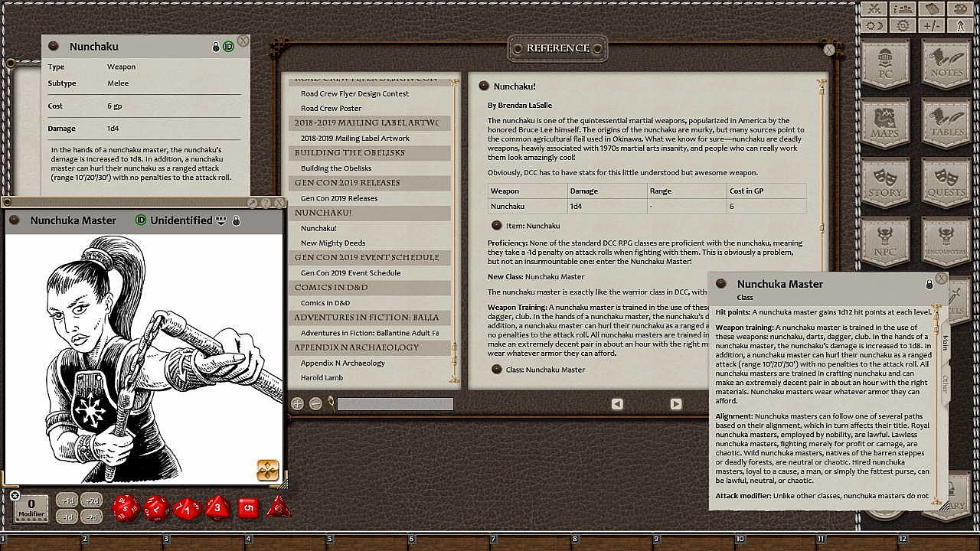980x551 pixels.
Task: Collapse the Gen Con 2019 Event Schedule header
Action: [371, 258]
